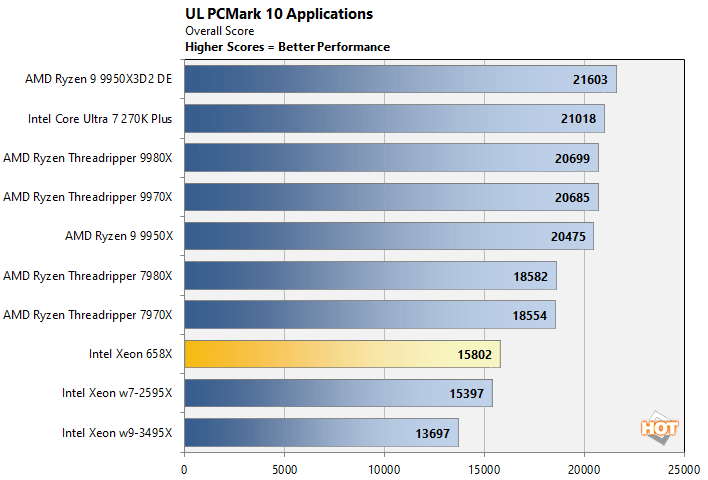The height and width of the screenshot is (480, 708).
Task: Select the 'AMD Ryzen Threadripper 9970X' label
Action: coord(88,197)
